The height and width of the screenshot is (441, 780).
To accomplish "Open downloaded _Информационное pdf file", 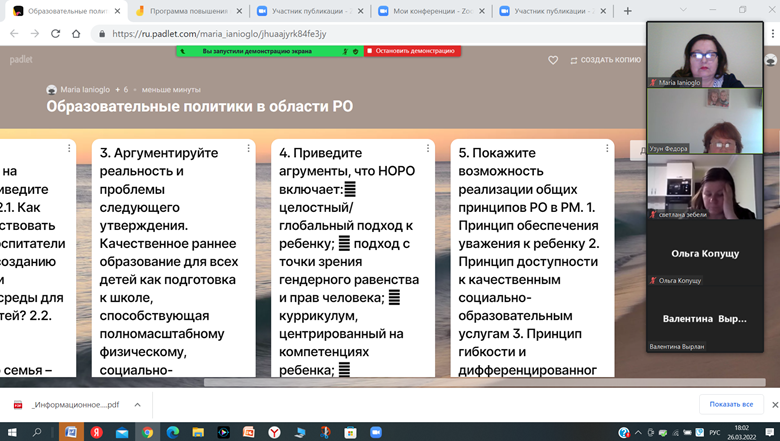I will coord(68,405).
